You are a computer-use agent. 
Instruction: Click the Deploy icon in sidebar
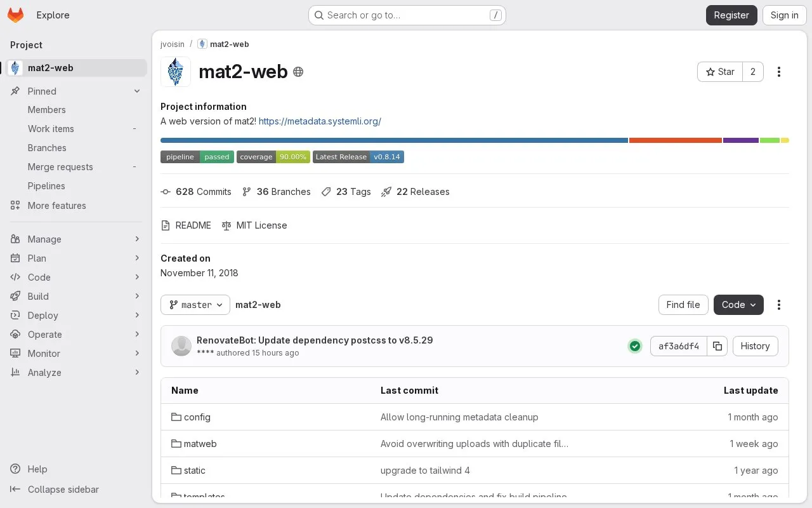coord(15,316)
